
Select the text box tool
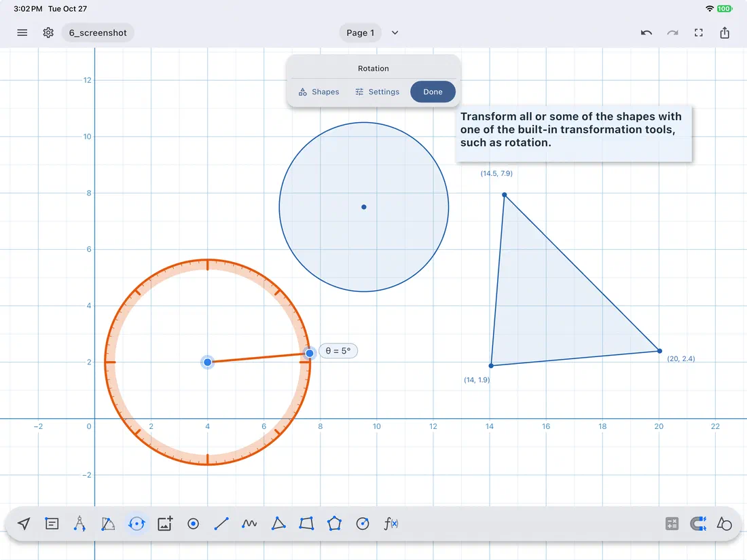pyautogui.click(x=52, y=524)
